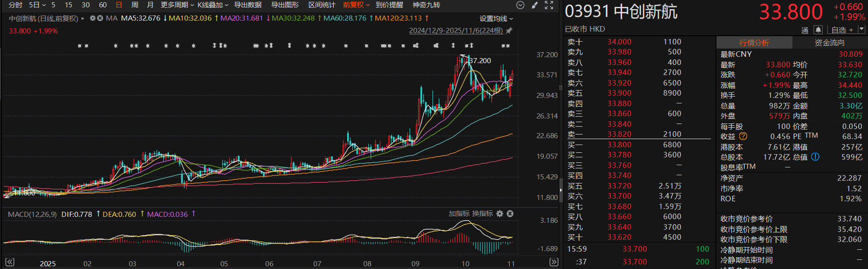The height and width of the screenshot is (269, 868).
Task: Switch to weekly (周) K-line period
Action: pos(135,5)
